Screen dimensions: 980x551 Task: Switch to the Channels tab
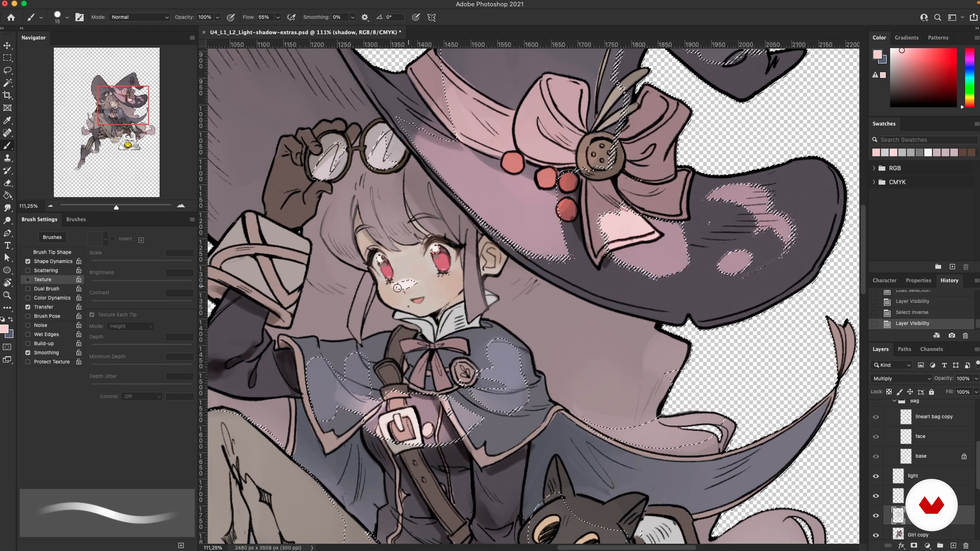[x=931, y=349]
